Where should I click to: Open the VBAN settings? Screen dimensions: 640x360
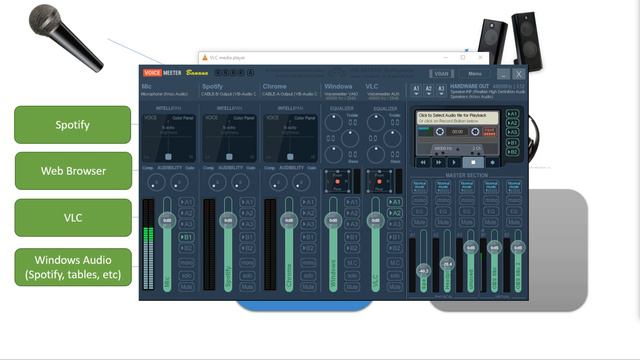click(441, 74)
